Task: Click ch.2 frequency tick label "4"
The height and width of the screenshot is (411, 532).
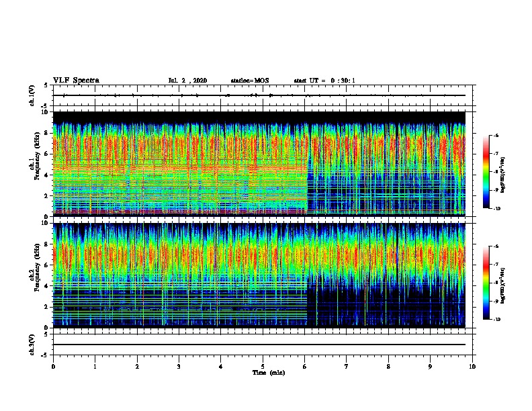Action: click(x=46, y=286)
